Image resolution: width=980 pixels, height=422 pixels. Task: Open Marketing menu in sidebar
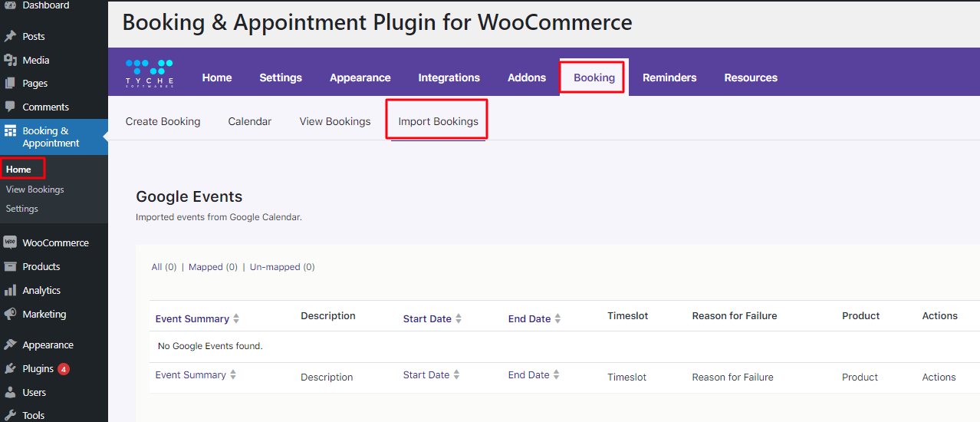(44, 314)
